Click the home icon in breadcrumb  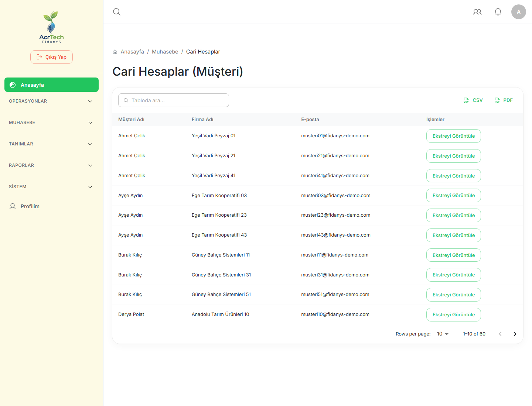pos(115,52)
